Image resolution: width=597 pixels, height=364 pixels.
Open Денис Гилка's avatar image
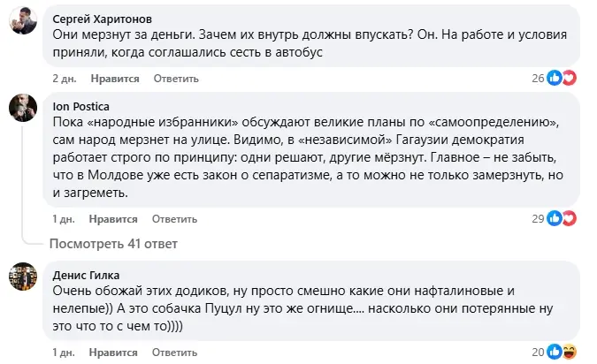(23, 277)
